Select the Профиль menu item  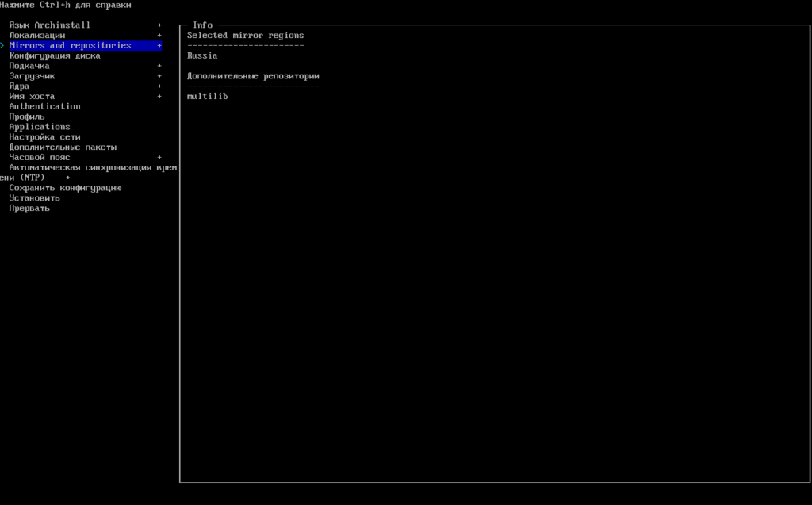[x=27, y=117]
